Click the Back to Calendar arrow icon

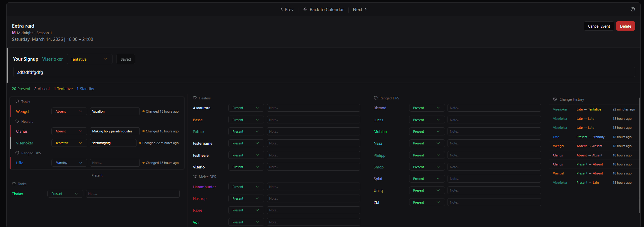[x=305, y=9]
